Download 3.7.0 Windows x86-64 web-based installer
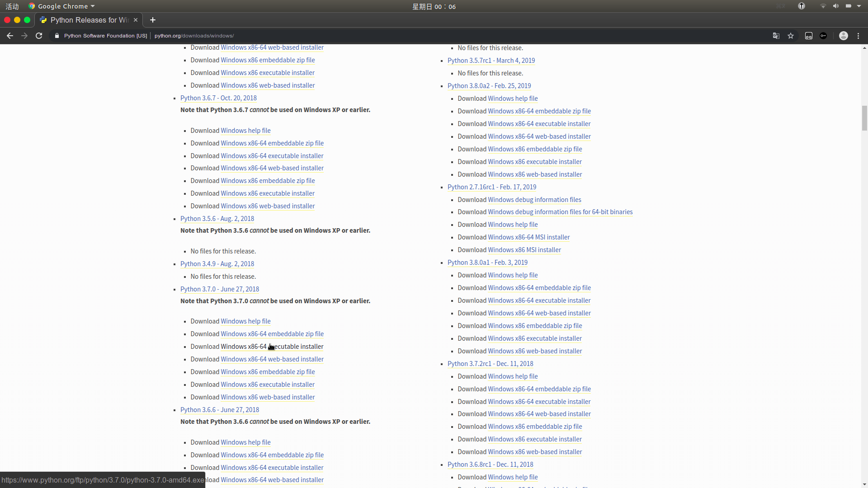The height and width of the screenshot is (488, 868). (272, 359)
